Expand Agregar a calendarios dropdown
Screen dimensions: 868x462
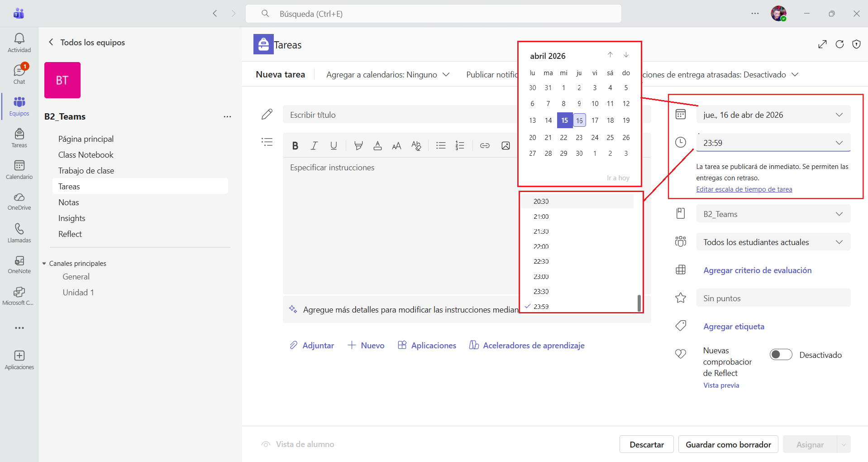point(388,74)
